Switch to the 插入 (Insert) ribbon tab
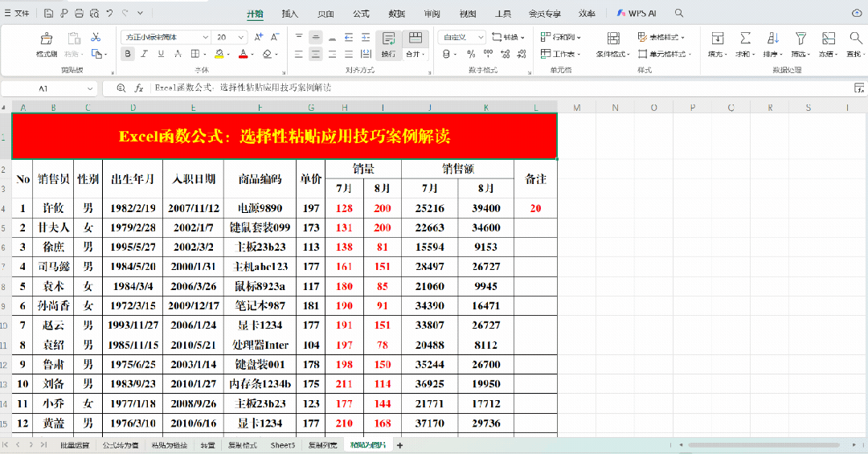Image resolution: width=868 pixels, height=454 pixels. [289, 14]
